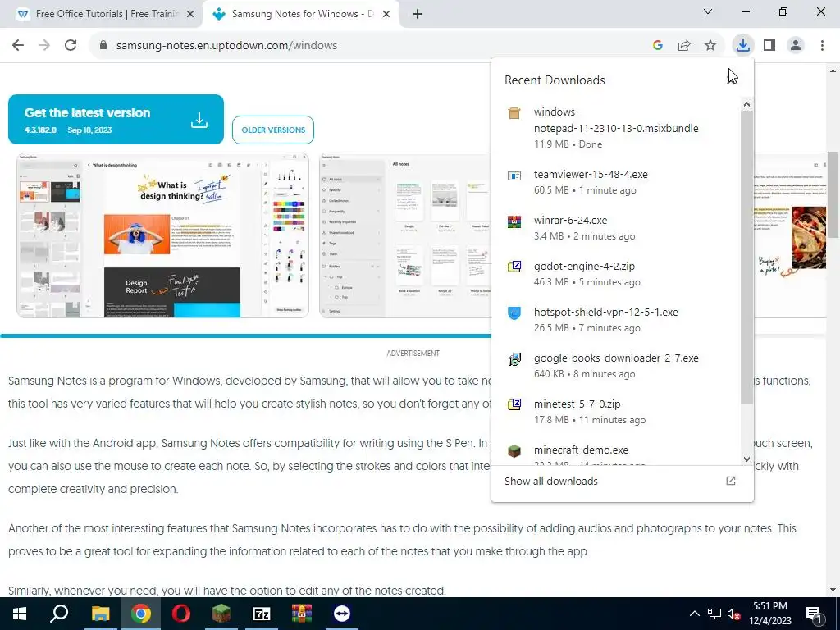
Task: Launch Opera from the taskbar
Action: (x=181, y=614)
